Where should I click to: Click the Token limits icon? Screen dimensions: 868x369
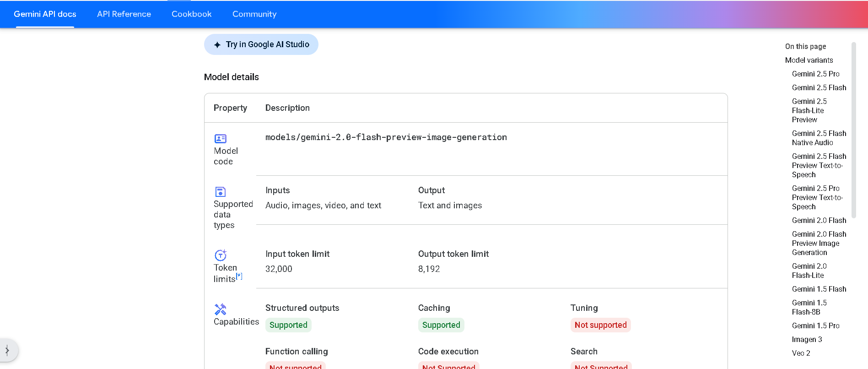tap(221, 255)
